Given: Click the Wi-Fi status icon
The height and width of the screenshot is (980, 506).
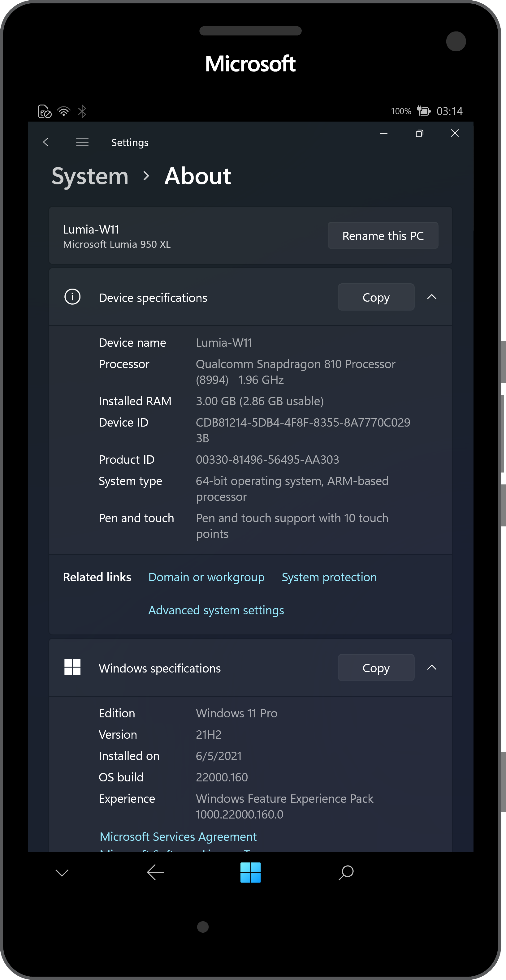Looking at the screenshot, I should (x=63, y=111).
